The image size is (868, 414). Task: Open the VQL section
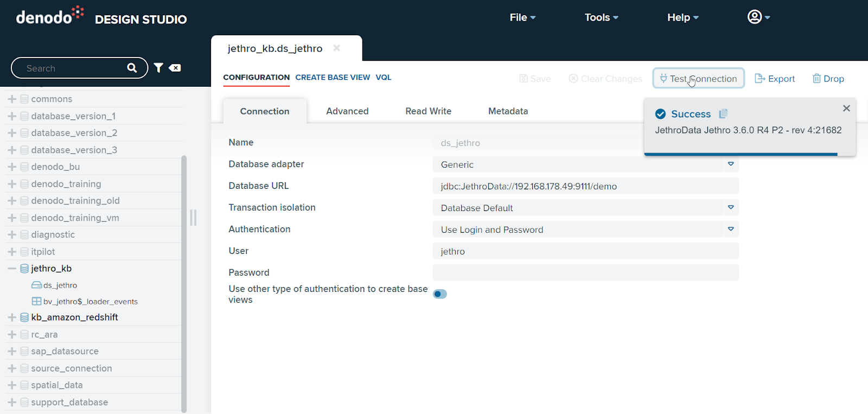(384, 78)
